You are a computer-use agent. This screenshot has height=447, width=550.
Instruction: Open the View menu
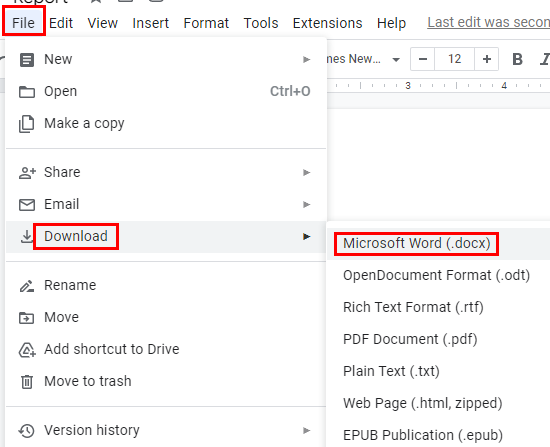(102, 23)
